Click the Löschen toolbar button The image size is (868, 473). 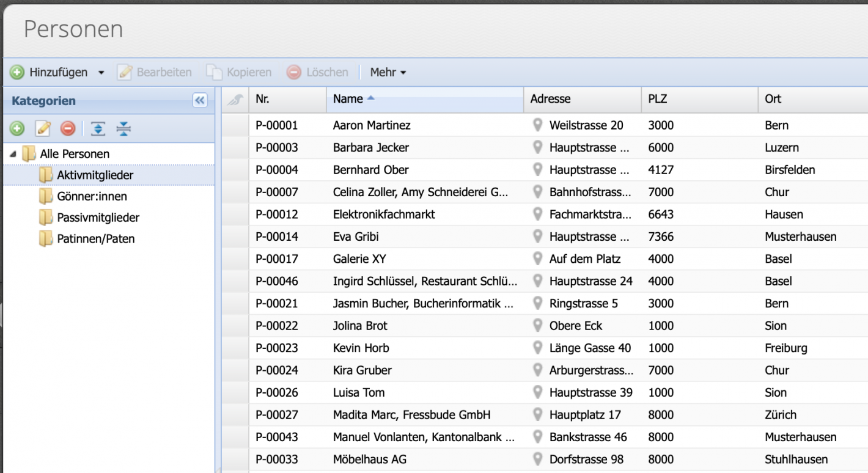(x=317, y=71)
